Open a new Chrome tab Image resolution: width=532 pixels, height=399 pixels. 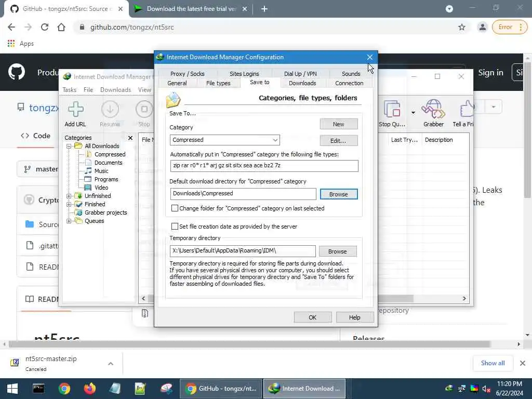(x=264, y=9)
